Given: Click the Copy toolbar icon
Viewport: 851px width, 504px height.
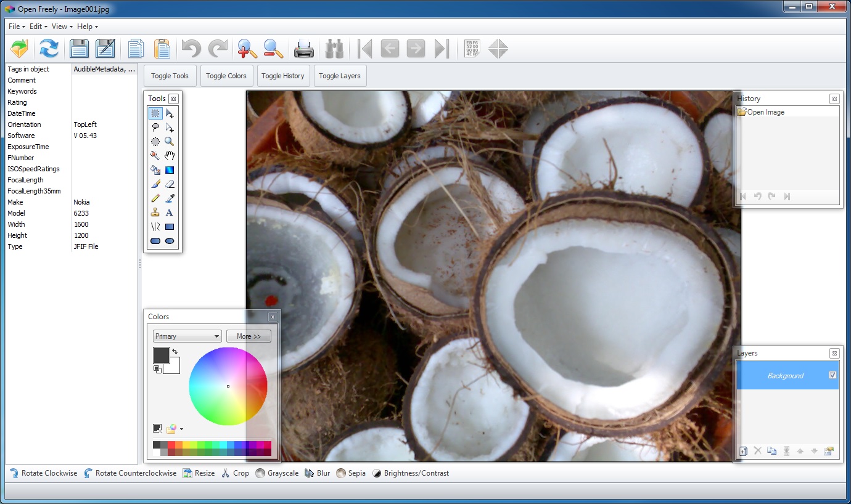Looking at the screenshot, I should coord(135,48).
